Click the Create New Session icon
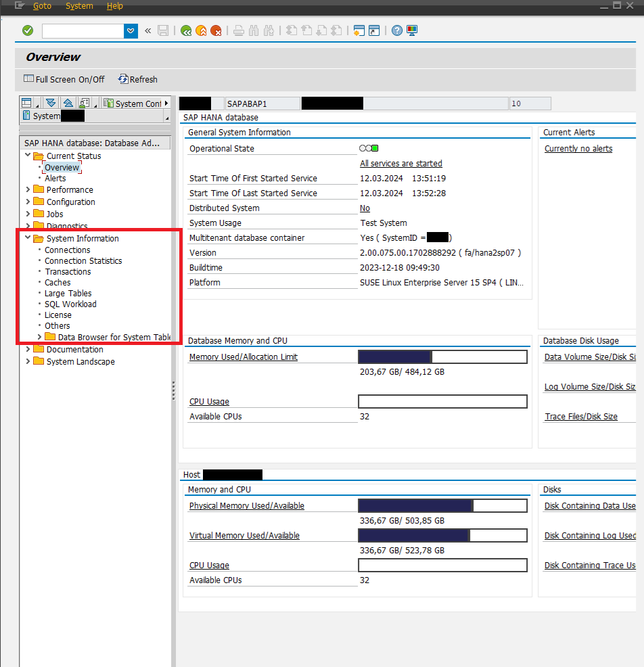This screenshot has height=667, width=644. (x=359, y=30)
